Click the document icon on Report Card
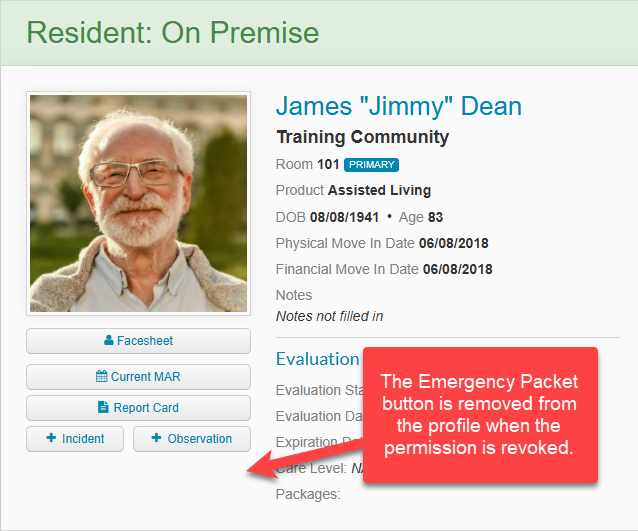 103,407
